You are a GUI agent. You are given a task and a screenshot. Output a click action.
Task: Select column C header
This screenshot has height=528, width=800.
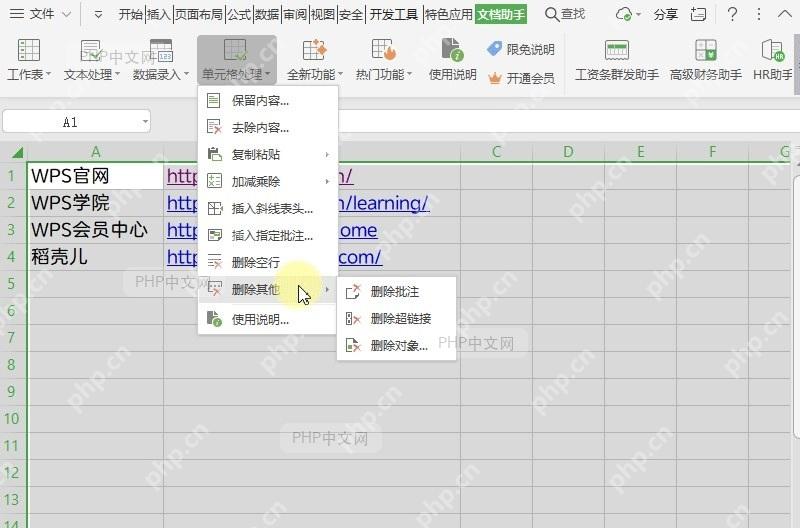tap(496, 152)
